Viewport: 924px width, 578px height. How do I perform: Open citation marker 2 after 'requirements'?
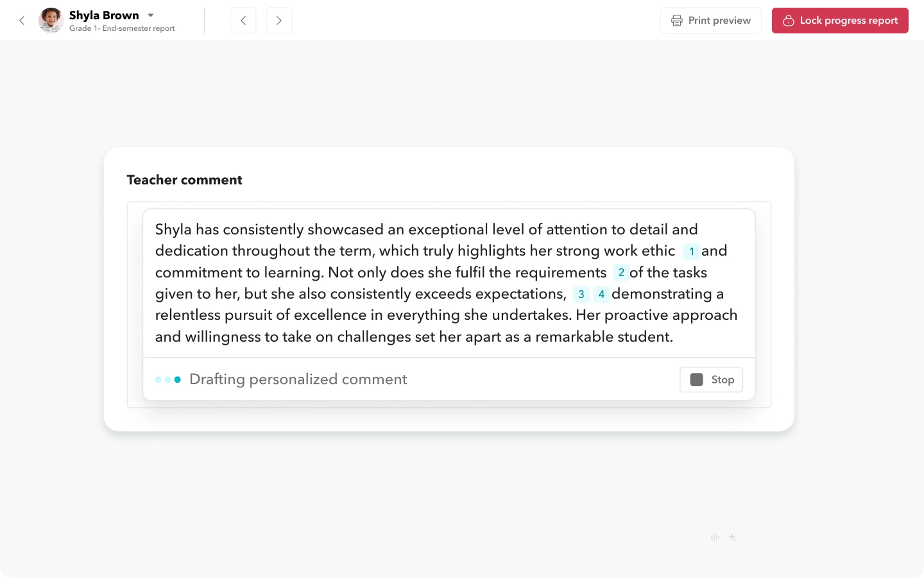pos(620,272)
